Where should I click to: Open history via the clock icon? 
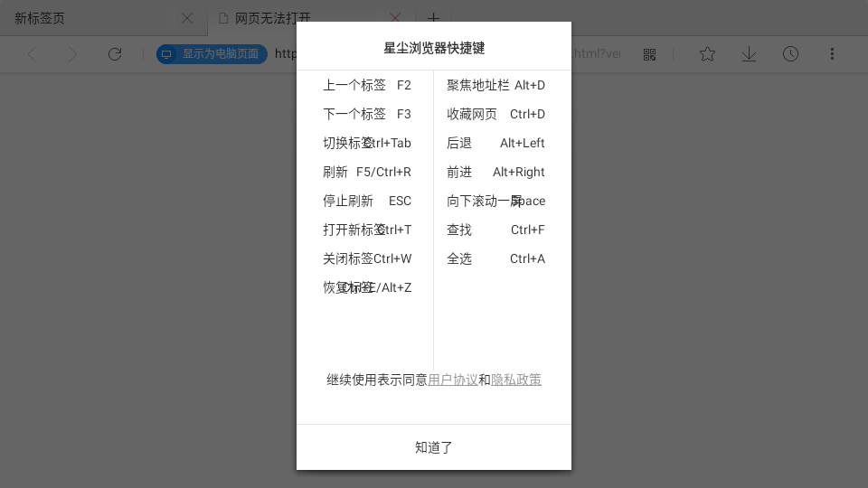(790, 54)
